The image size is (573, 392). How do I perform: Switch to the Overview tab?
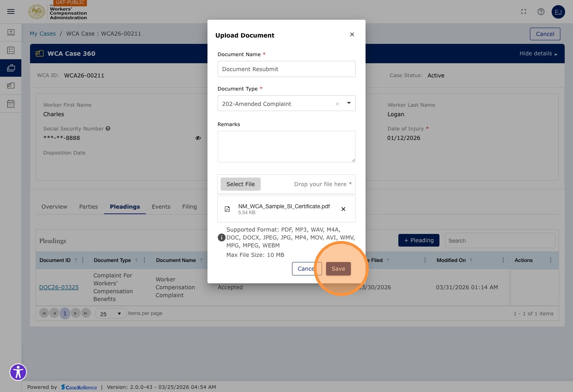(x=55, y=207)
